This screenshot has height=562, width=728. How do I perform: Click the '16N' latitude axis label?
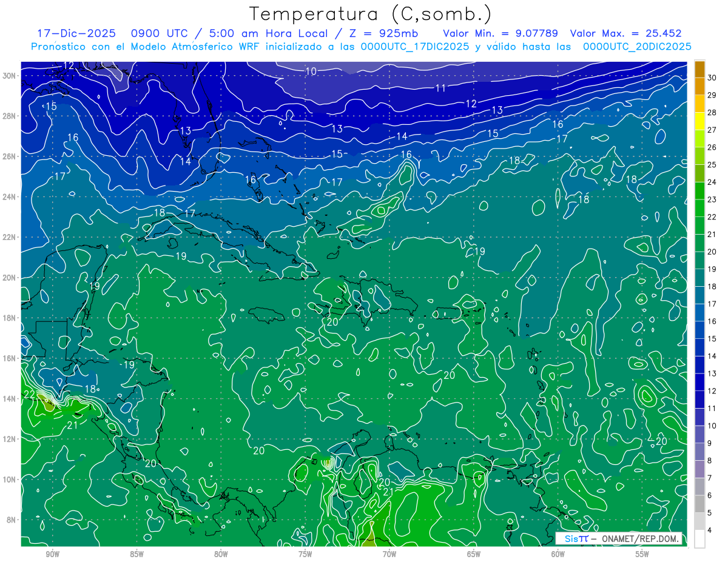coord(9,358)
